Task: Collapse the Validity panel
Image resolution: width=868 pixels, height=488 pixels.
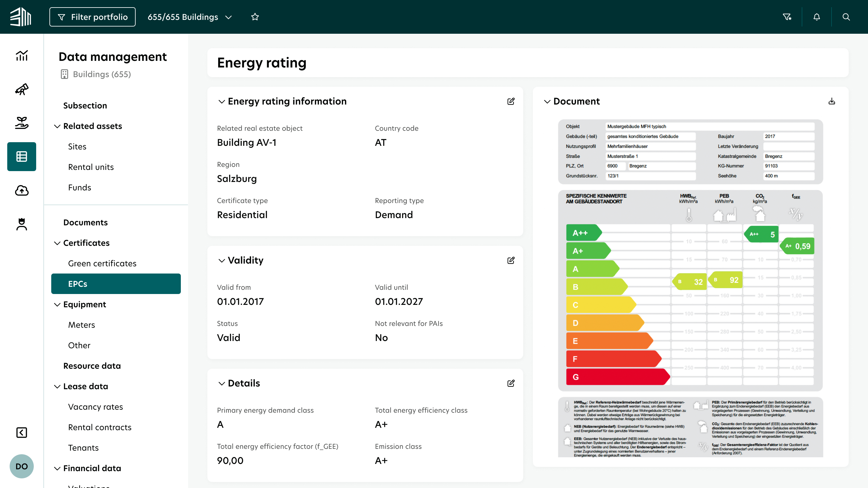Action: point(222,260)
